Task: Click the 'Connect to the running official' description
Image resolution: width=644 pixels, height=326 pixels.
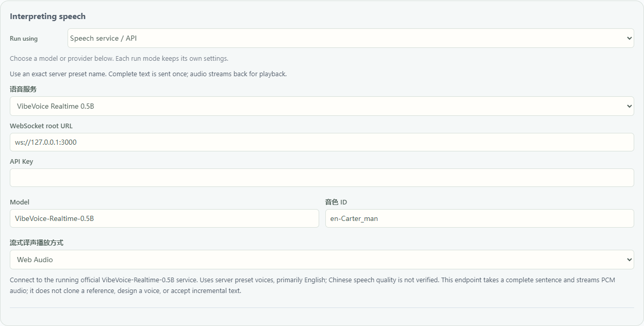Action: coord(312,285)
